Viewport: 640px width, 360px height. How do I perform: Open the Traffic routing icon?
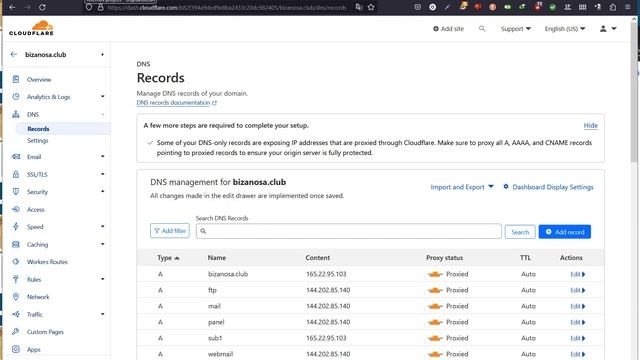pyautogui.click(x=16, y=314)
